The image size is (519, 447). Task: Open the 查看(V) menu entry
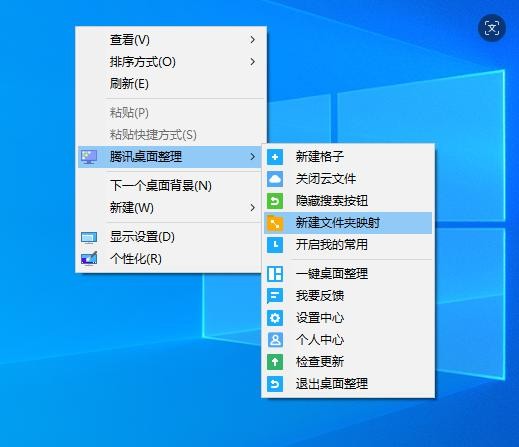pos(171,40)
